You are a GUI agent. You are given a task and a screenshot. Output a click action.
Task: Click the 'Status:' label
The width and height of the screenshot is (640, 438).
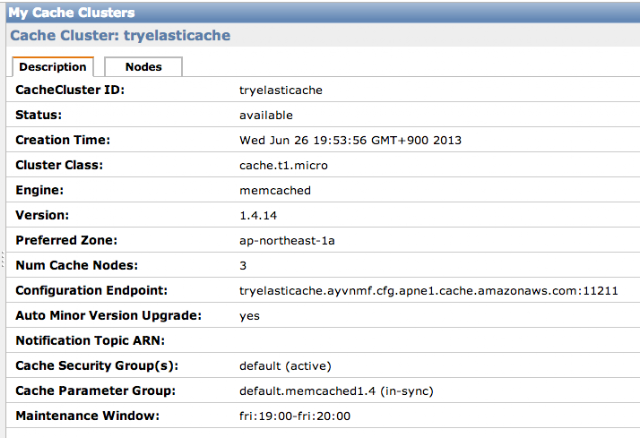(38, 115)
